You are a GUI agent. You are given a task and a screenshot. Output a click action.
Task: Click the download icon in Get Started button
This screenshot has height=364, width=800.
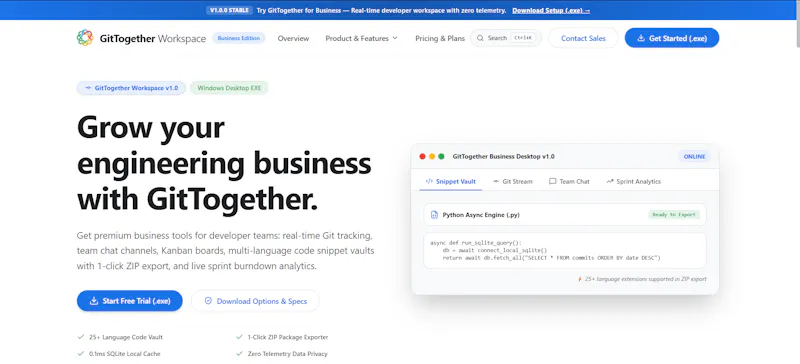tap(641, 38)
